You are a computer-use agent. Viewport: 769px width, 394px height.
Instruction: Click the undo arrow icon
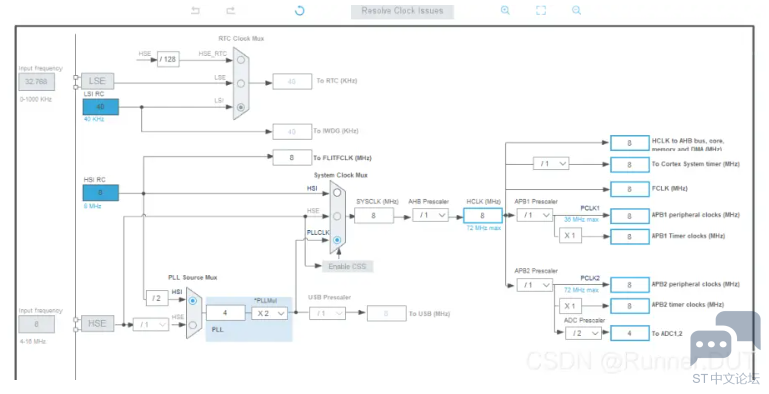click(x=196, y=10)
